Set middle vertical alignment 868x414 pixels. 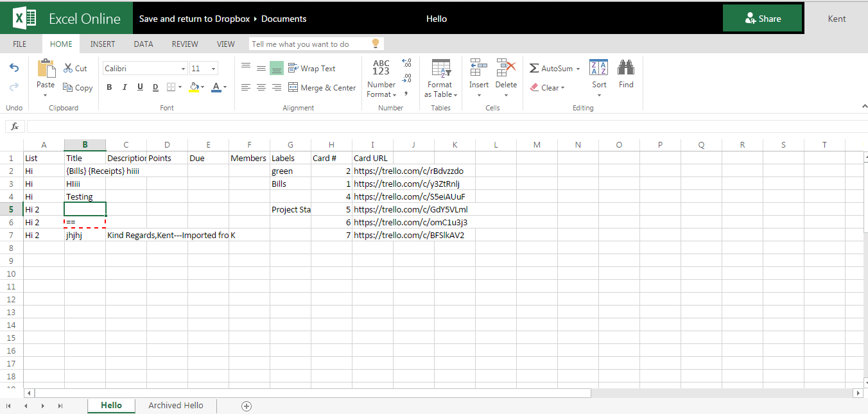(261, 68)
